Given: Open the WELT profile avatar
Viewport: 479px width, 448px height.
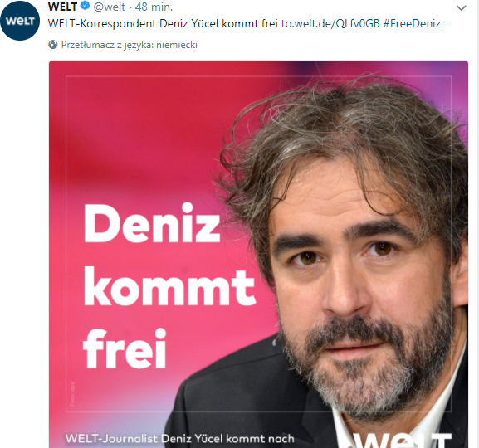Looking at the screenshot, I should 20,21.
